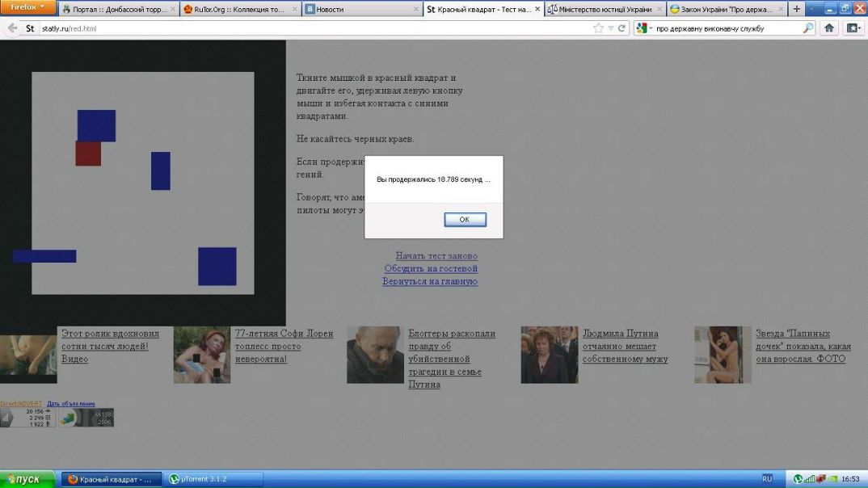Open the Пуск start button

click(26, 479)
